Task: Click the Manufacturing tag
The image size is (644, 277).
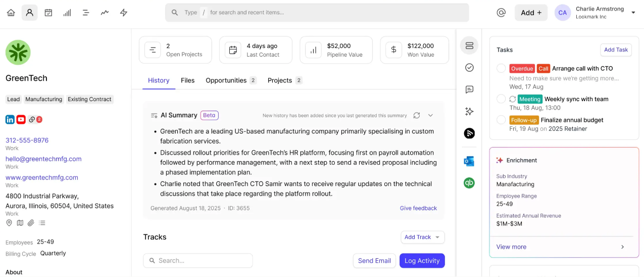Action: pyautogui.click(x=44, y=100)
